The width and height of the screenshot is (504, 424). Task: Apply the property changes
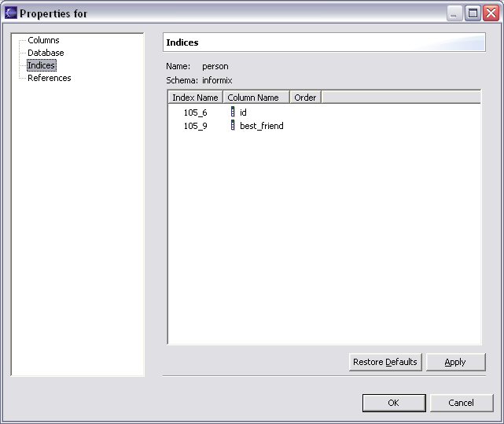(455, 362)
